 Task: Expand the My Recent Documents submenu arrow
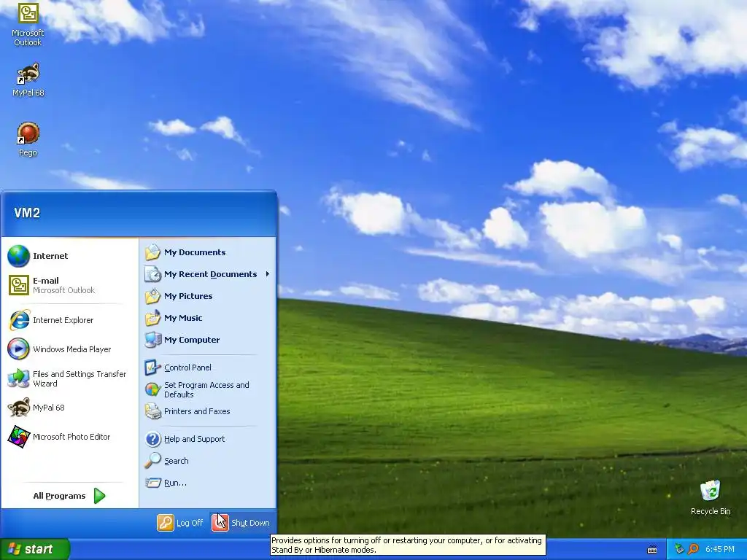click(x=268, y=274)
